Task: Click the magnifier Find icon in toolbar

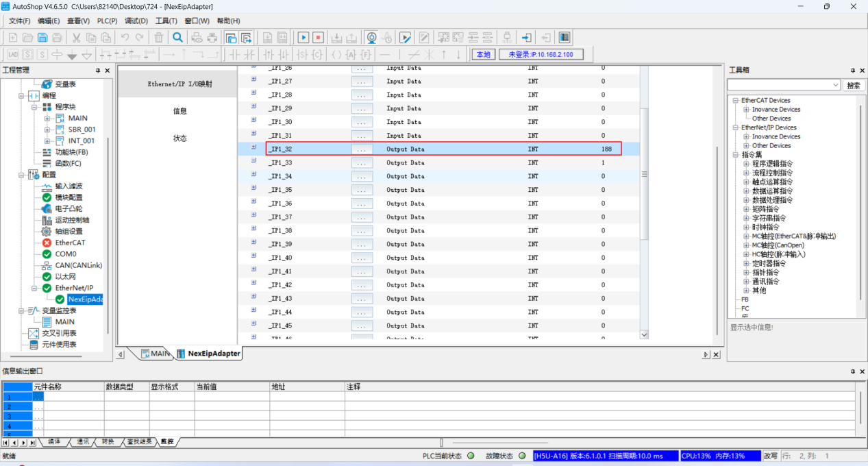Action: (x=177, y=38)
